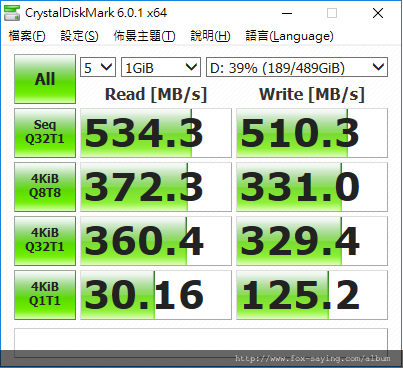Minimize the CrystalDiskMark window
403x368 pixels.
tap(287, 13)
